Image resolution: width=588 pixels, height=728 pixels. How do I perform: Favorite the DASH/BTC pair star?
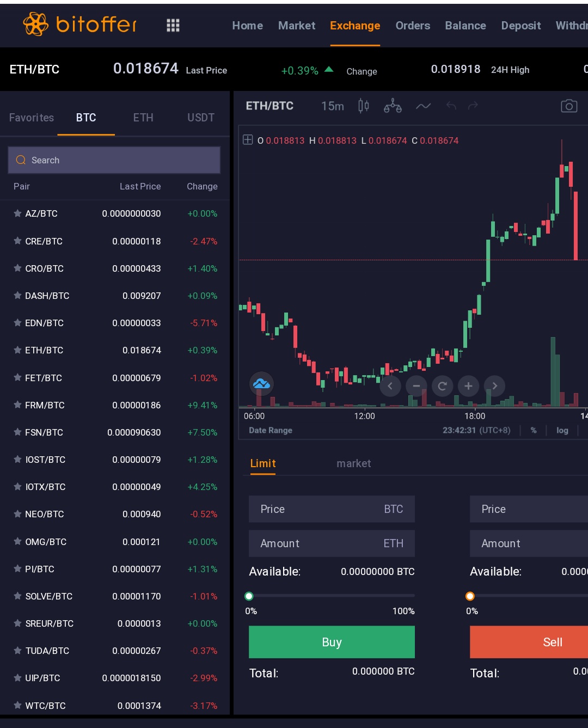(17, 295)
